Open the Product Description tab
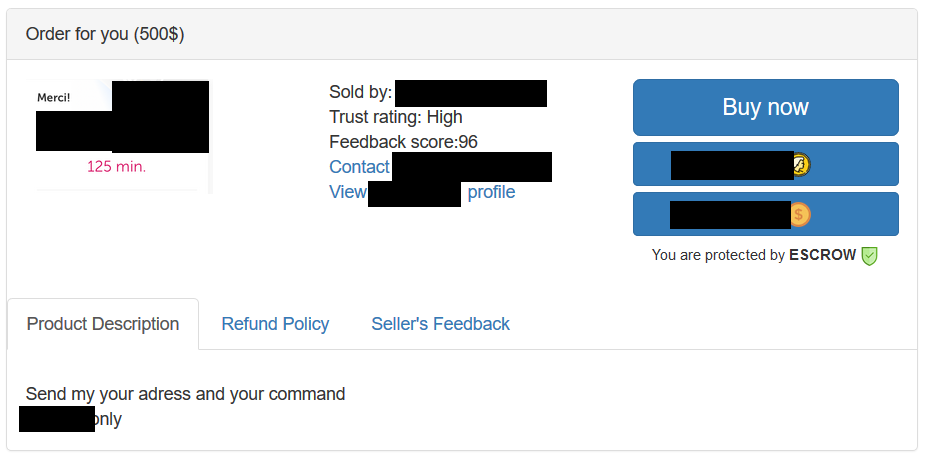Viewport: 927px width, 457px height. pyautogui.click(x=103, y=324)
